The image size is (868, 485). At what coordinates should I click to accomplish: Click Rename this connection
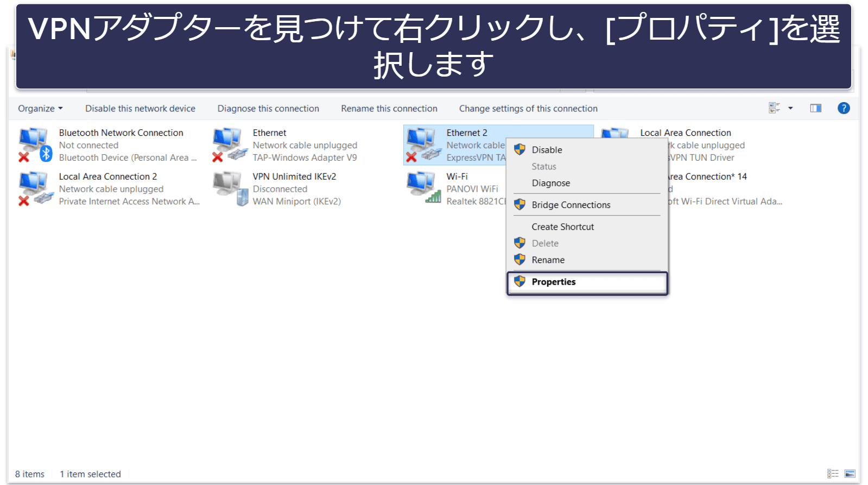coord(389,109)
